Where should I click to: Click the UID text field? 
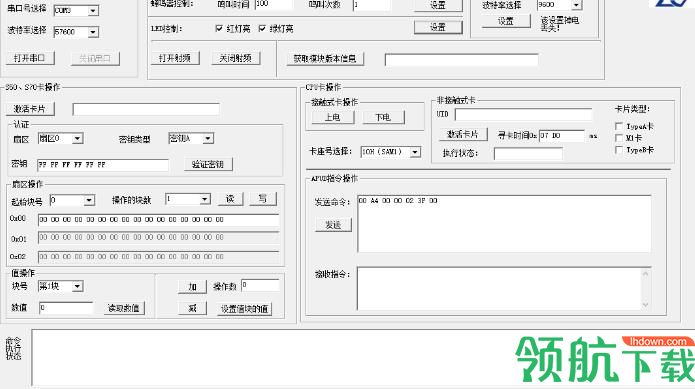[x=523, y=115]
